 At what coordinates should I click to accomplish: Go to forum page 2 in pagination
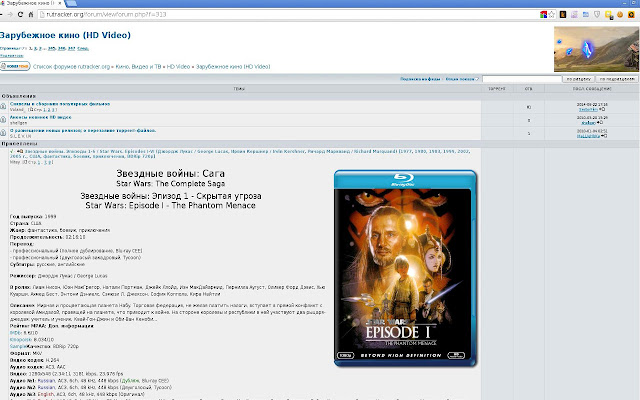[x=36, y=49]
